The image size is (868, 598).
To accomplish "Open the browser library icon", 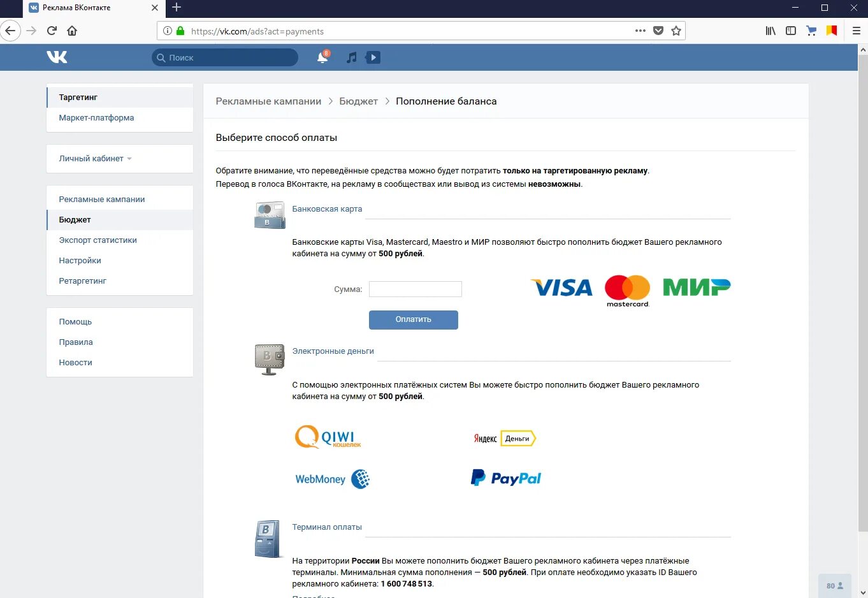I will (770, 31).
